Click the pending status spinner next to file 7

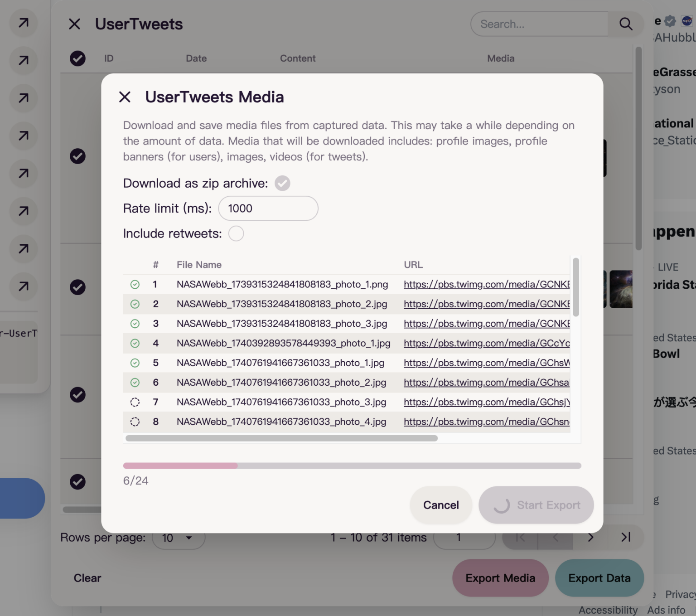[x=135, y=402]
